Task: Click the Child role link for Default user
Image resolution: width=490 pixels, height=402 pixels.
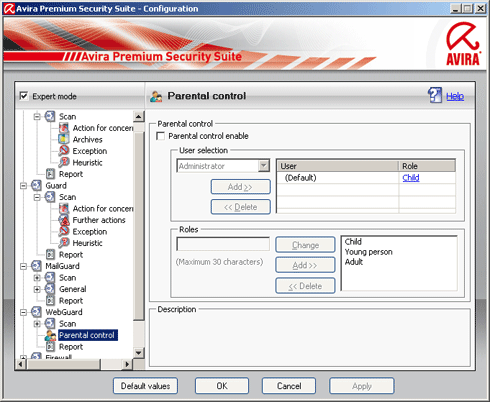Action: click(411, 178)
